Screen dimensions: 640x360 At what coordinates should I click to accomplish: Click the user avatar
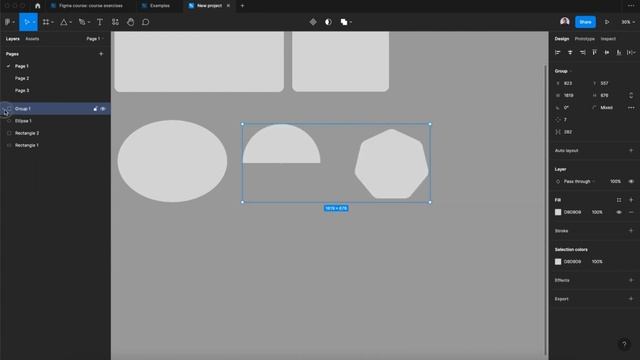click(565, 22)
